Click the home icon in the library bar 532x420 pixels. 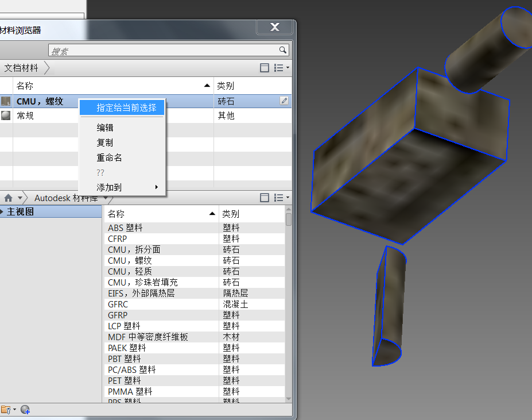pyautogui.click(x=8, y=198)
